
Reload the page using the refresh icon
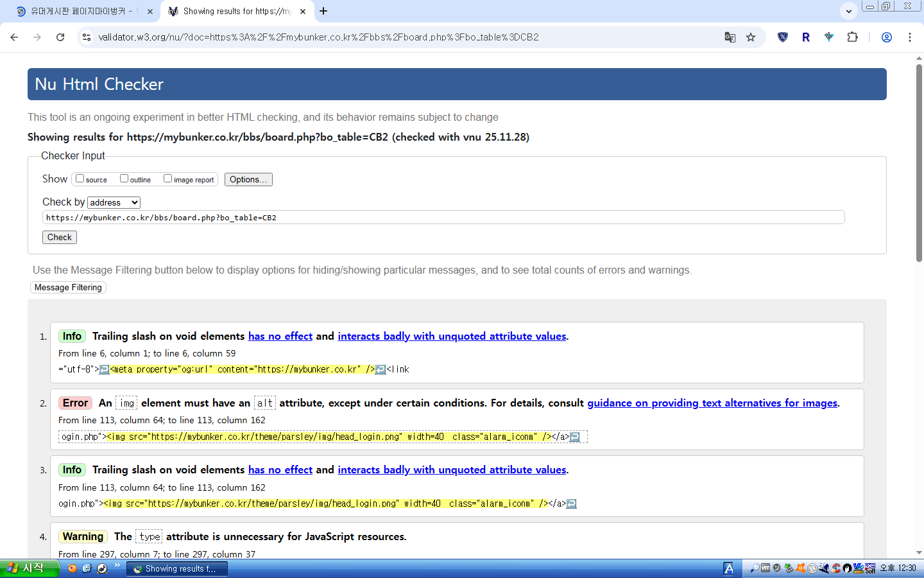[x=60, y=37]
